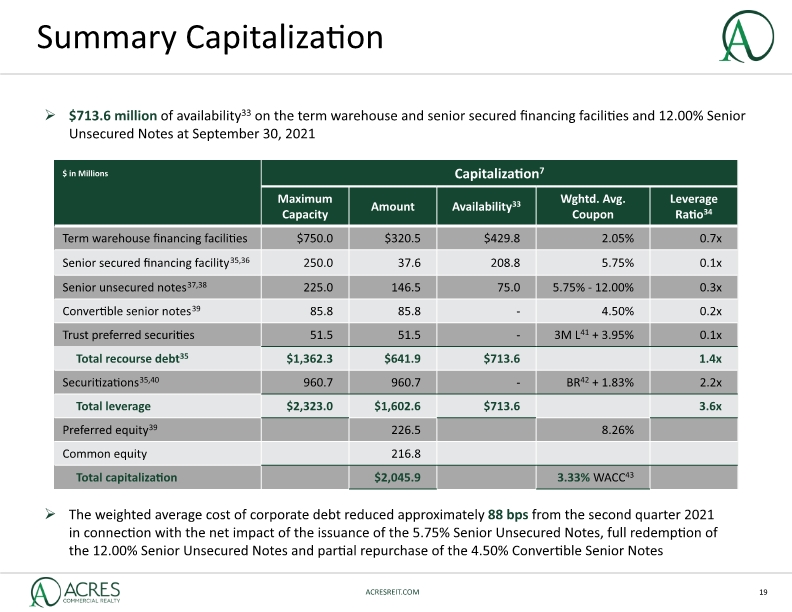Click the Wghtd. Avg. Coupon header
Image resolution: width=792 pixels, height=612 pixels.
[x=592, y=206]
